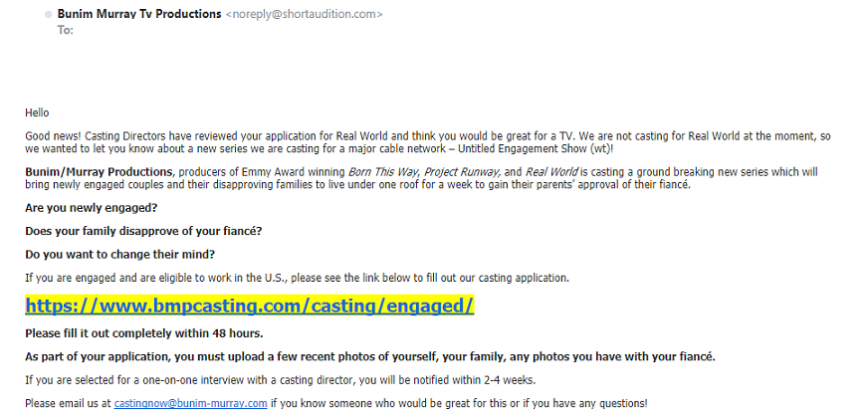Click the grey status dot beside sender name
Screen dimensions: 868x418
tap(49, 15)
